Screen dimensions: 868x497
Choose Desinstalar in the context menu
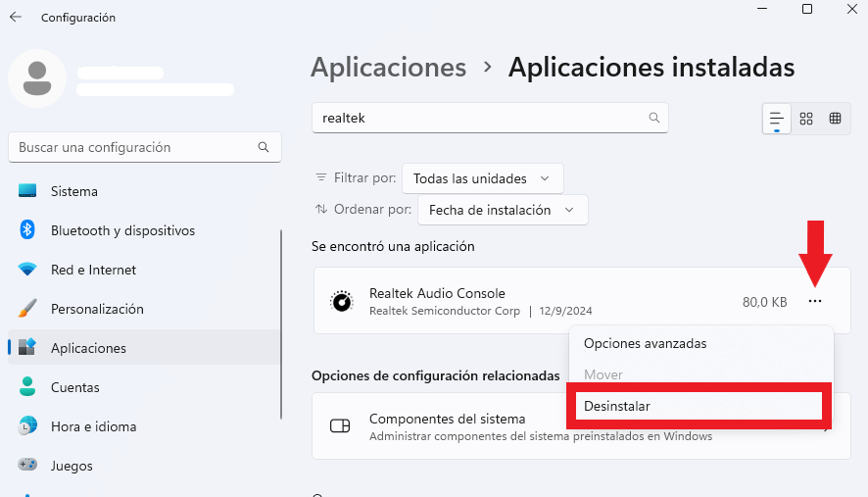point(699,406)
